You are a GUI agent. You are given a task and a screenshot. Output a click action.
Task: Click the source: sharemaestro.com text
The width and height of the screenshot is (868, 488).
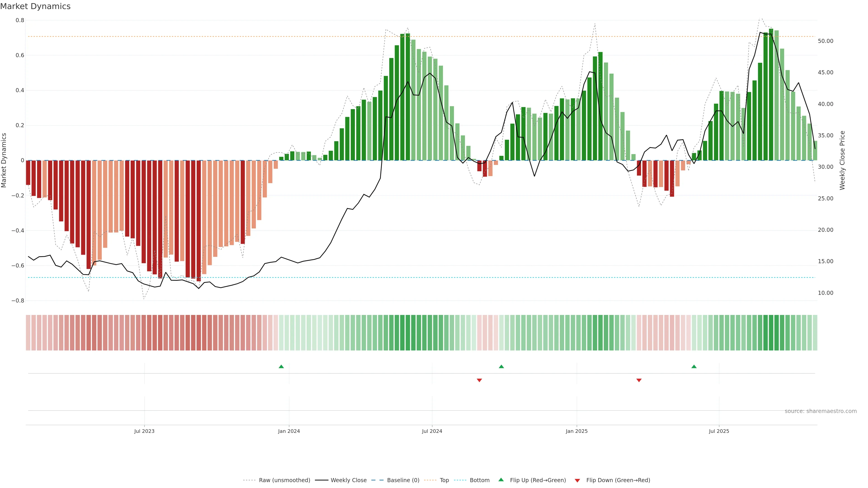click(x=821, y=411)
